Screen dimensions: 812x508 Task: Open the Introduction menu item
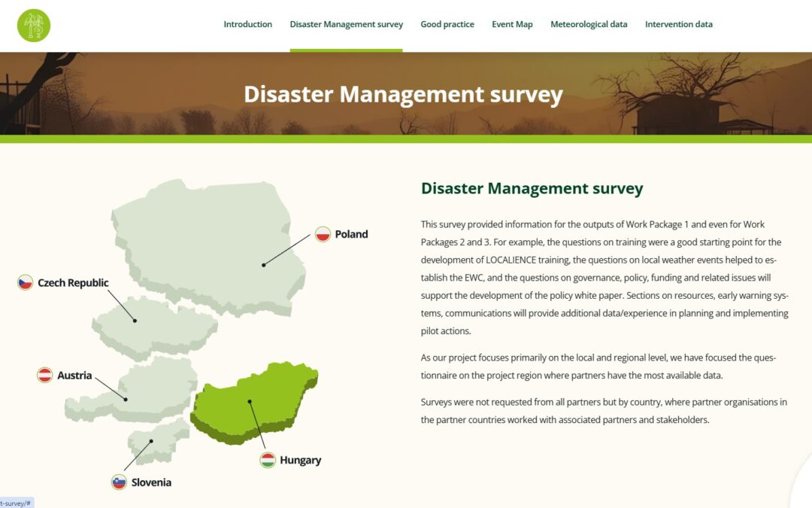pyautogui.click(x=247, y=24)
